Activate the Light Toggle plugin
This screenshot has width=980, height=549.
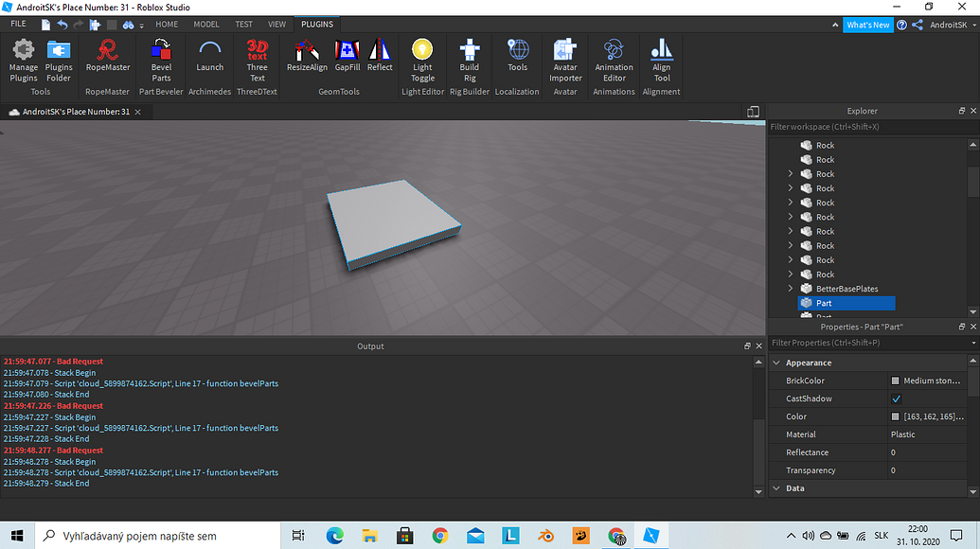pos(422,61)
